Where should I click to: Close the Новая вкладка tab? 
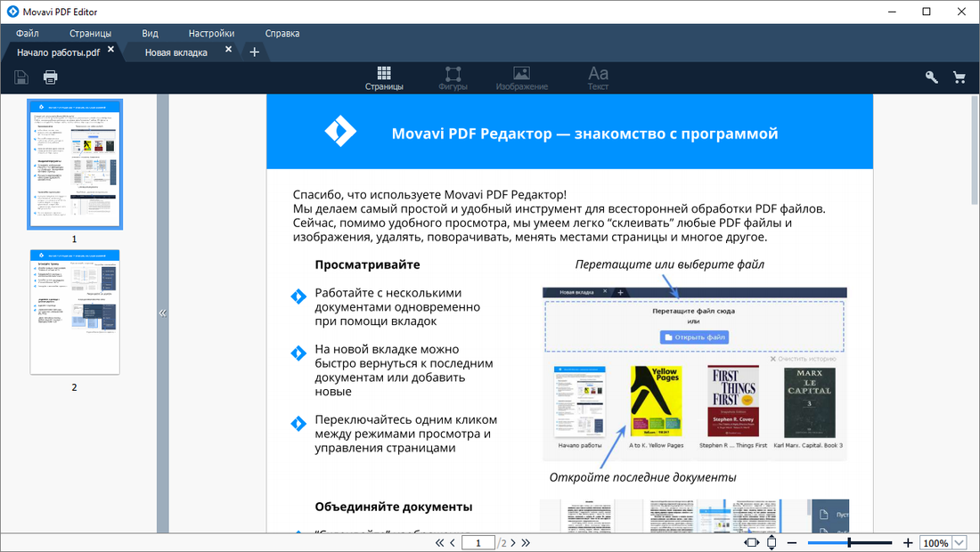[228, 49]
